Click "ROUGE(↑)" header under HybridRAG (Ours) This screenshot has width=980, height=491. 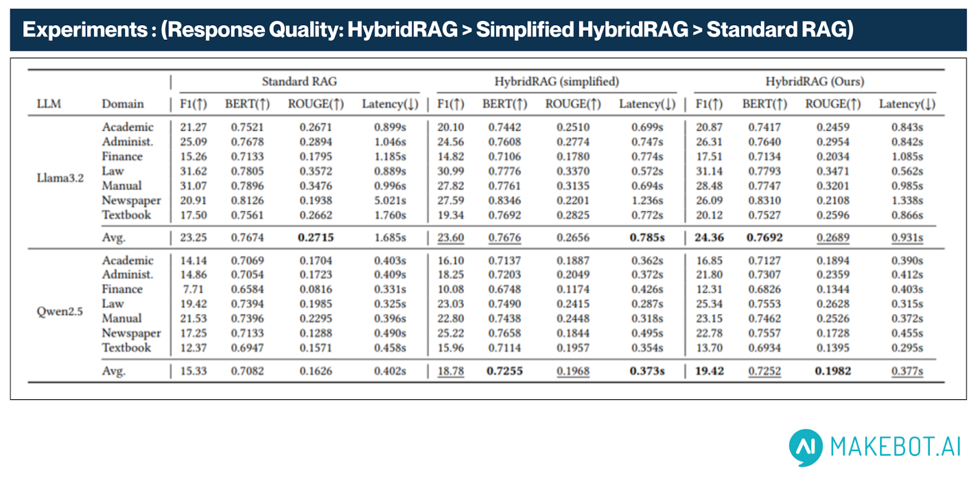833,104
